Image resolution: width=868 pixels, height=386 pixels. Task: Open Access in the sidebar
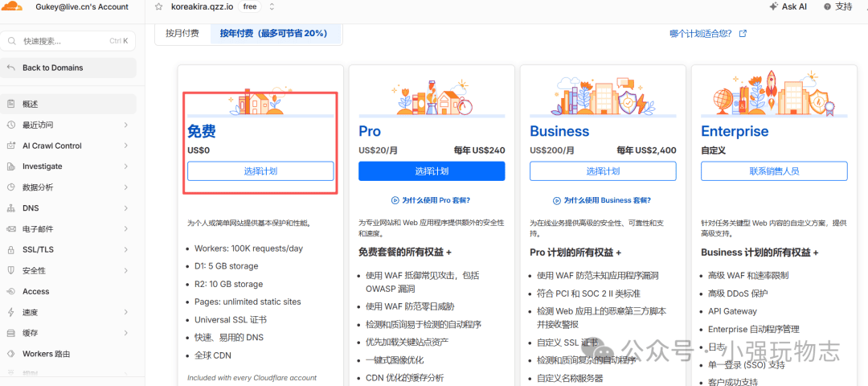click(x=68, y=291)
